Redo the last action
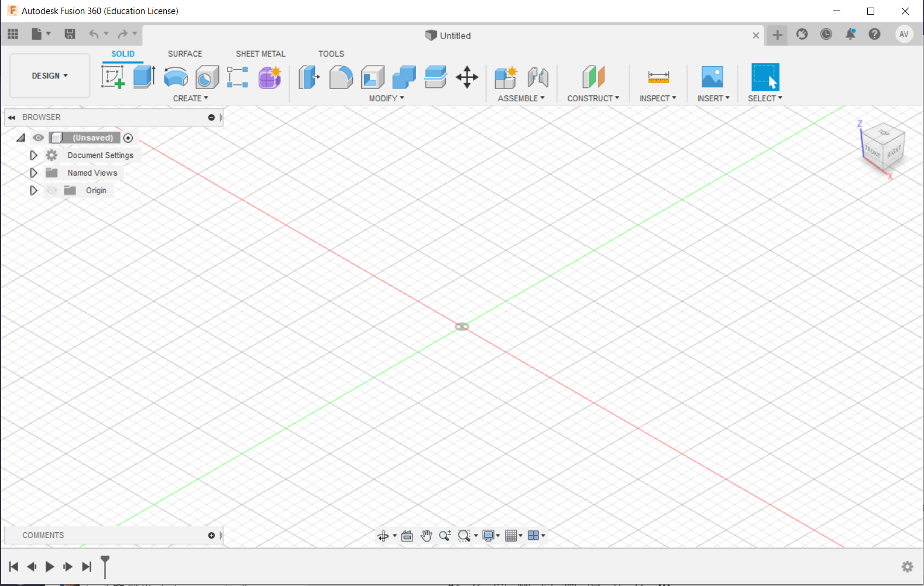The width and height of the screenshot is (924, 586). tap(122, 34)
